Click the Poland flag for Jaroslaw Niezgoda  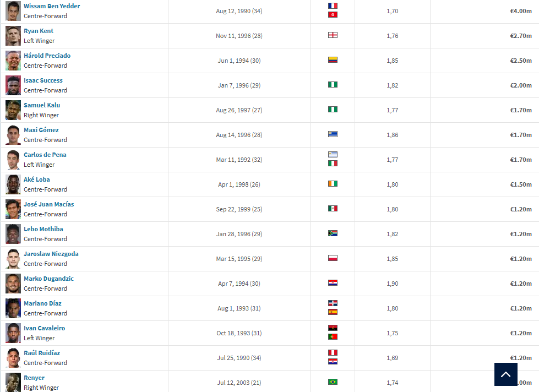(x=333, y=258)
